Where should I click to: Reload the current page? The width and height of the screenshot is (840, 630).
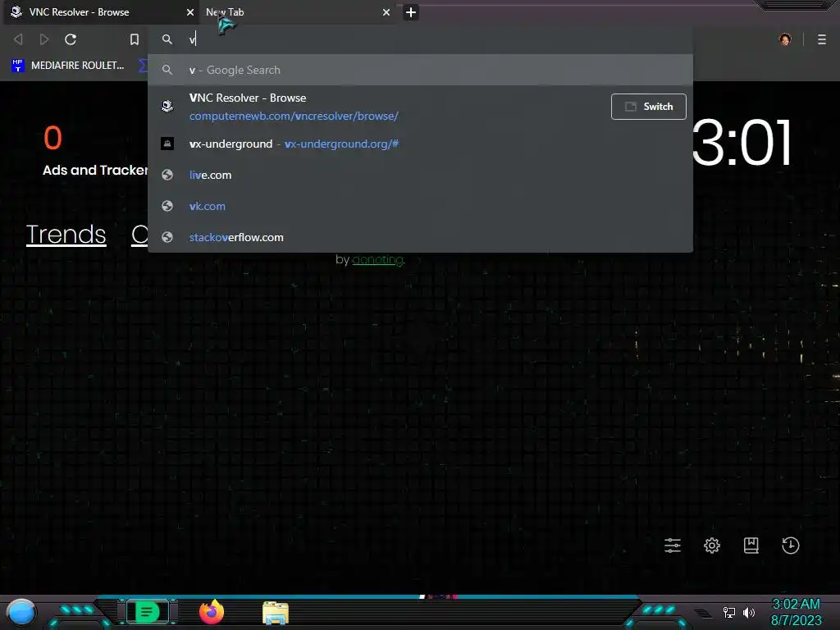tap(71, 39)
